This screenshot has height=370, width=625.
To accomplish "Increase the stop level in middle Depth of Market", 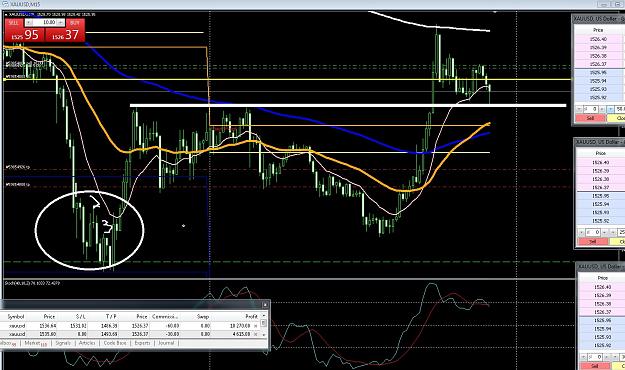I will click(x=605, y=232).
